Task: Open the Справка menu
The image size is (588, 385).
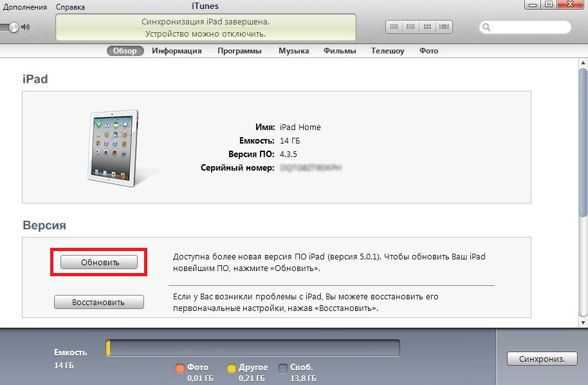Action: tap(70, 6)
